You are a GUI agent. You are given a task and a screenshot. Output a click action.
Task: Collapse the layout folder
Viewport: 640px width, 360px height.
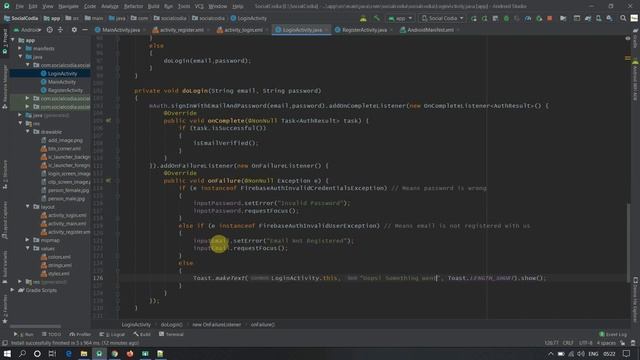click(28, 207)
